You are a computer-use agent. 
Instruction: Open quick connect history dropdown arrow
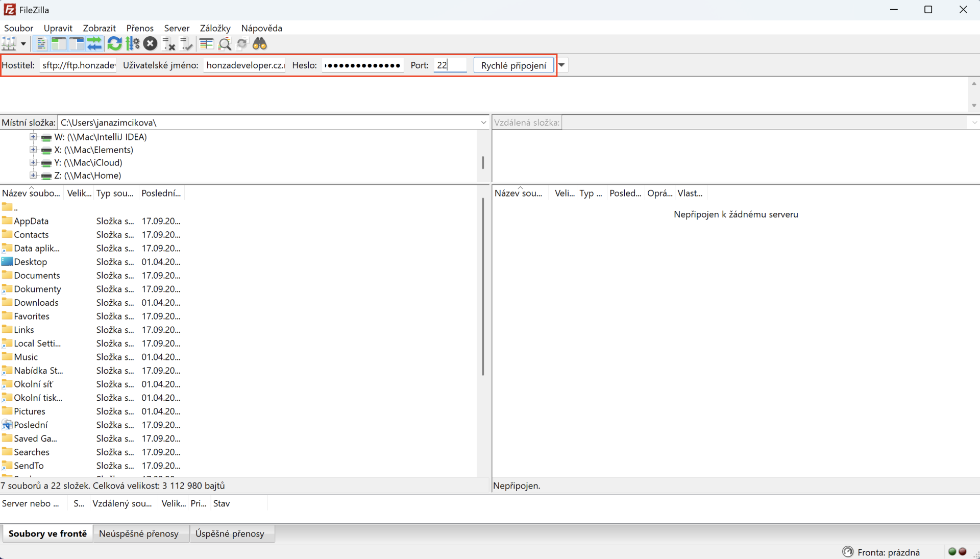pyautogui.click(x=561, y=65)
